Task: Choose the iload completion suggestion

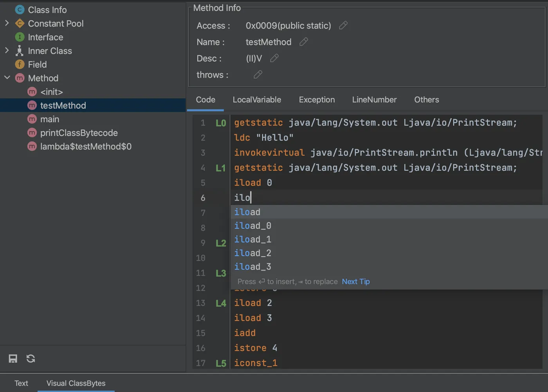Action: pos(389,212)
